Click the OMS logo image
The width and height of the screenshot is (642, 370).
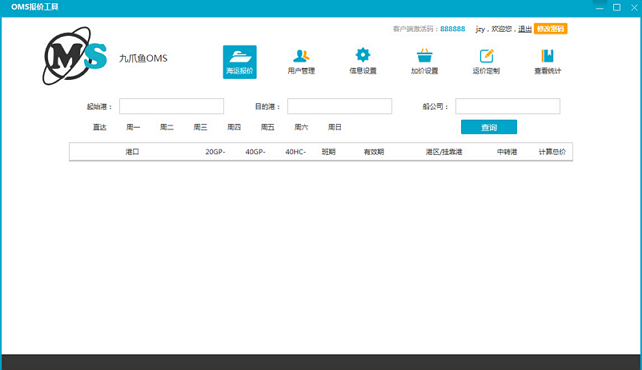[75, 56]
